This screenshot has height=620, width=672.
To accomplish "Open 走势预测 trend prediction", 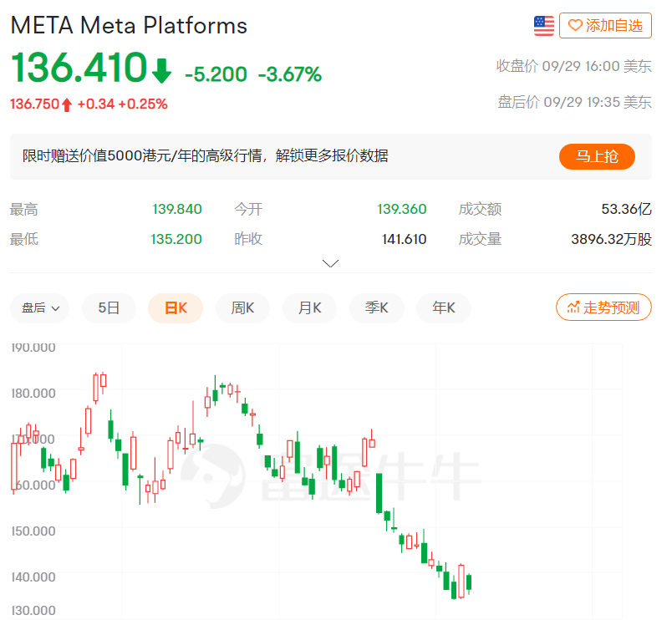I will point(603,307).
